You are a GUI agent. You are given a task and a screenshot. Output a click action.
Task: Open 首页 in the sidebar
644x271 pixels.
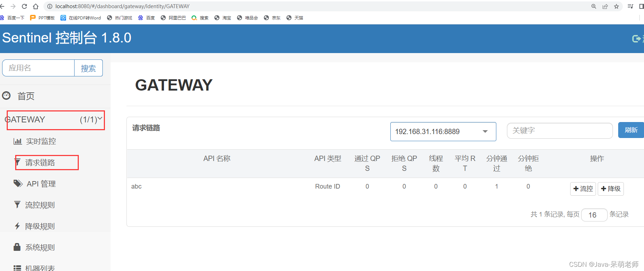(x=26, y=96)
